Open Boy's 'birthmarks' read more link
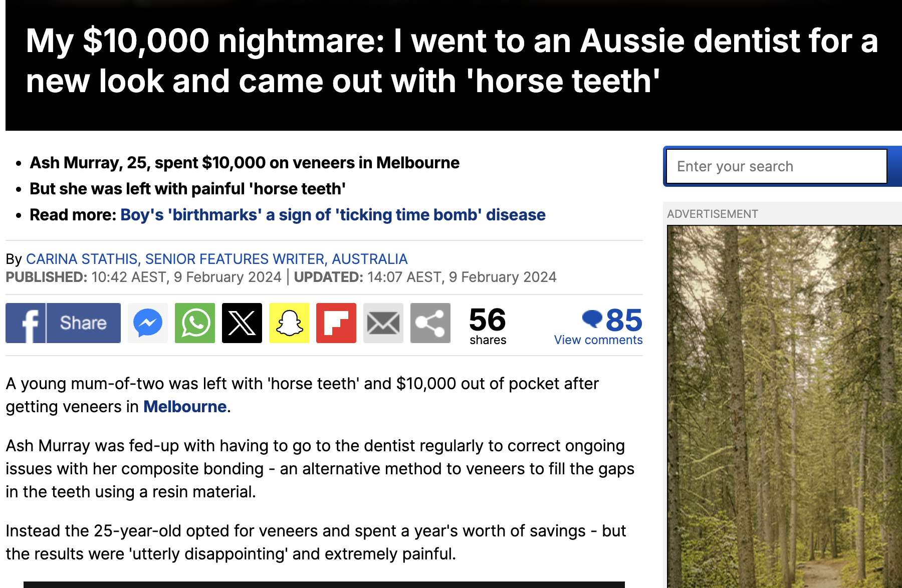The width and height of the screenshot is (902, 588). 333,215
